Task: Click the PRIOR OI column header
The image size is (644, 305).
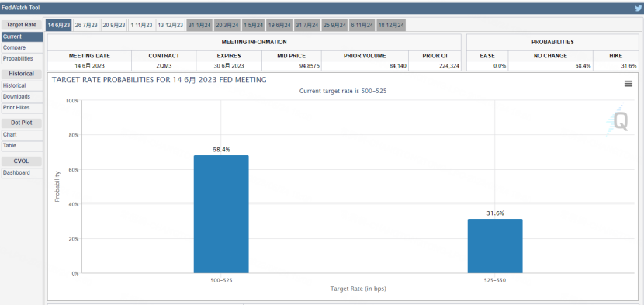Action: coord(435,56)
